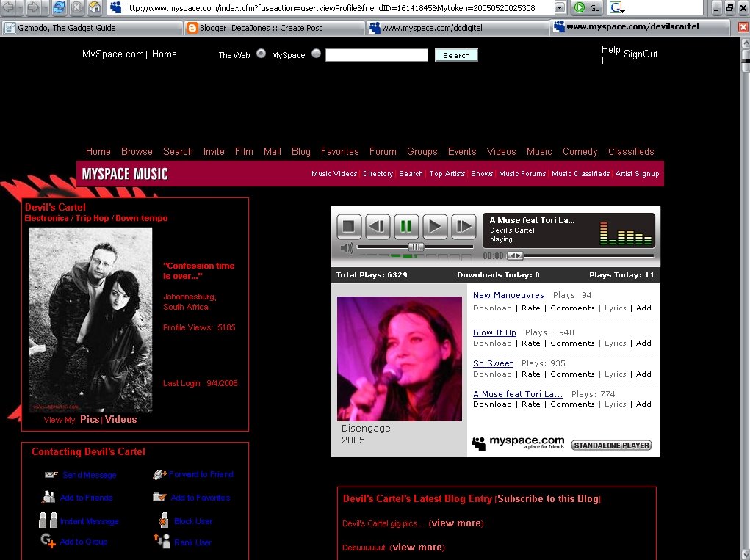750x560 pixels.
Task: Open Browse in the main navigation
Action: pyautogui.click(x=137, y=151)
